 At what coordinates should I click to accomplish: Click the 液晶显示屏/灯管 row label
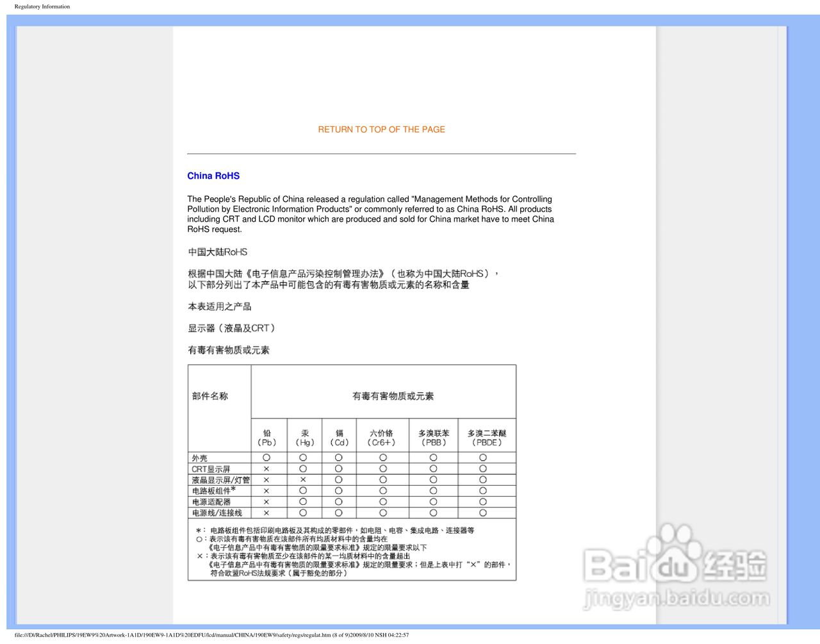tap(220, 480)
